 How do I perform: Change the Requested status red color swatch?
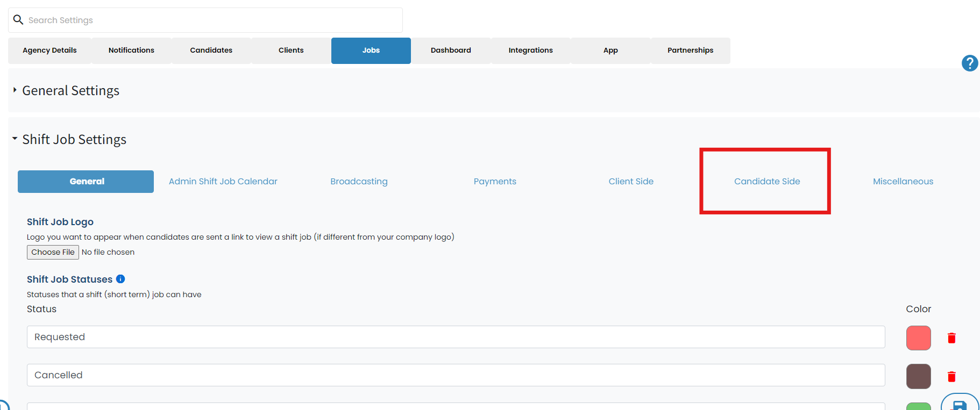click(918, 338)
